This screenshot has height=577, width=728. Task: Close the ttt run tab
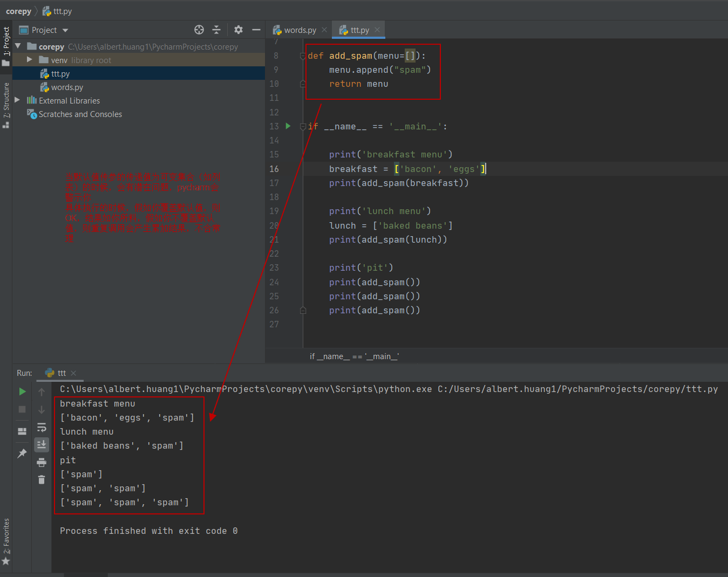[x=73, y=373]
